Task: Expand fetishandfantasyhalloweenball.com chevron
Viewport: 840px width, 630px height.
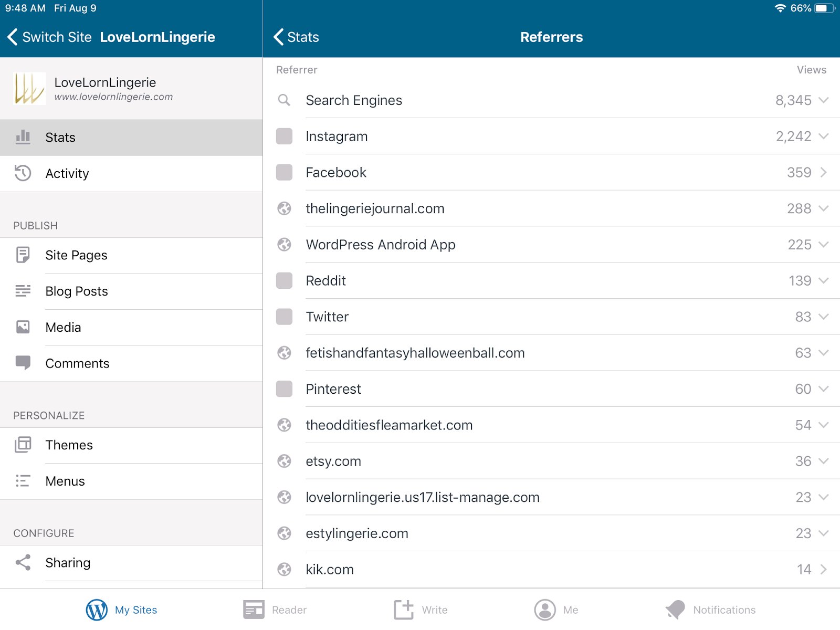Action: coord(823,353)
